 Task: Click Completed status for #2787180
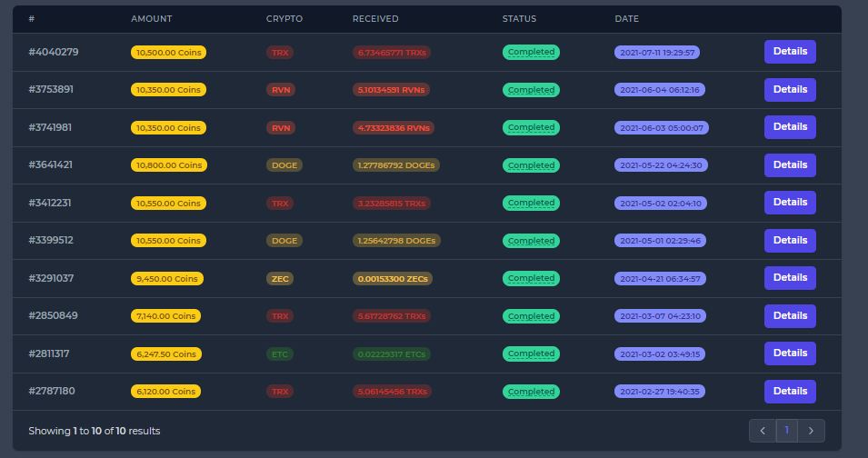coord(531,392)
